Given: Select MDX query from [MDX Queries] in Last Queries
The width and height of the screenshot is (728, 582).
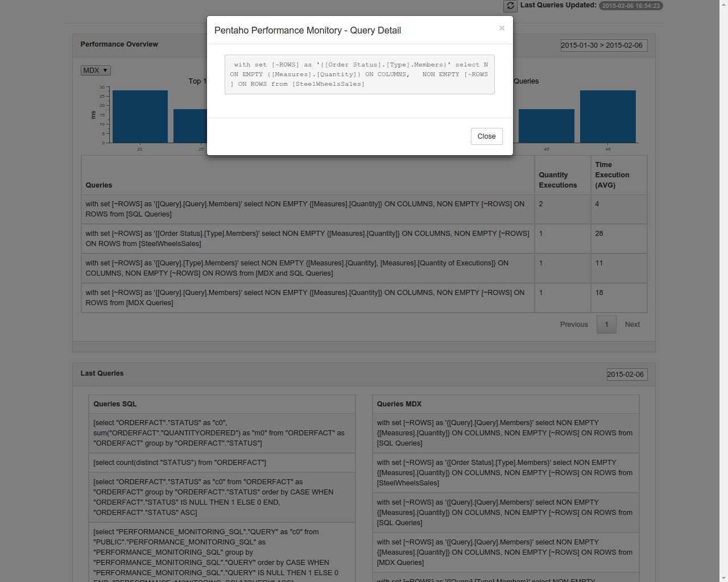Looking at the screenshot, I should [x=506, y=552].
